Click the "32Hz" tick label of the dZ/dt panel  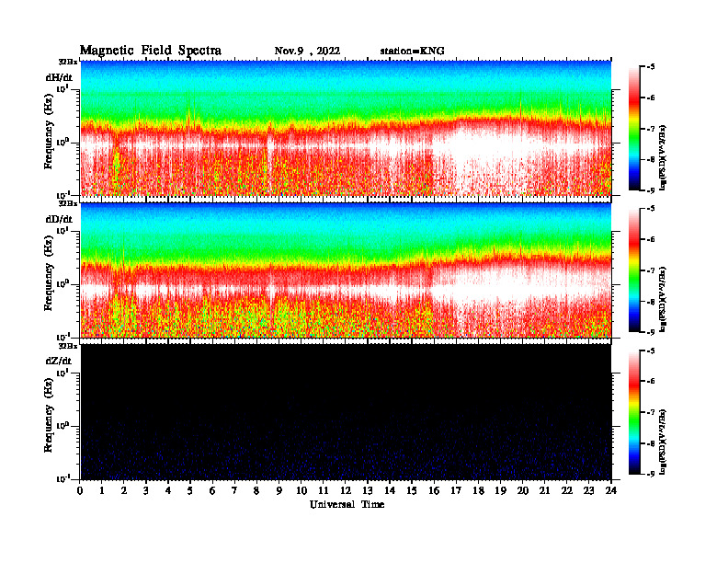[x=68, y=346]
